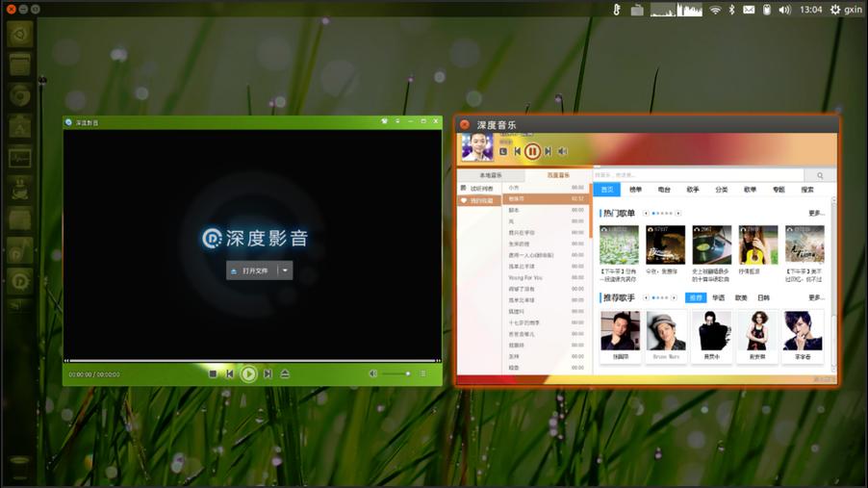Select the 分类 tab
The height and width of the screenshot is (488, 868).
(x=722, y=190)
